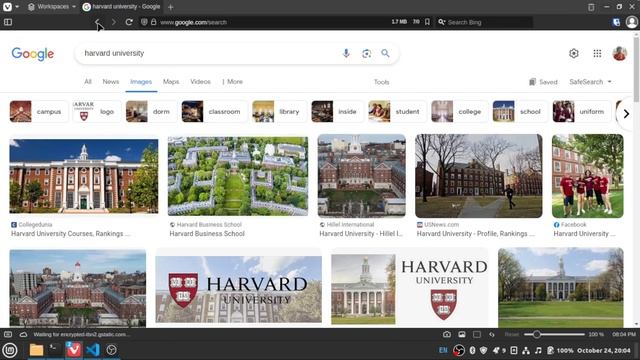Go to Google homepage via logo
Viewport: 640px width, 360px height.
click(33, 53)
